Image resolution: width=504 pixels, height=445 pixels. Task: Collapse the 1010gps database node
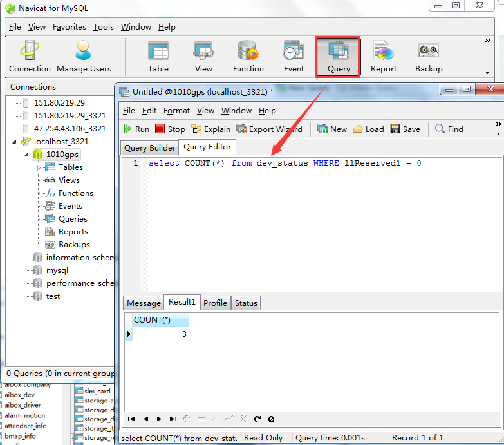tap(26, 155)
